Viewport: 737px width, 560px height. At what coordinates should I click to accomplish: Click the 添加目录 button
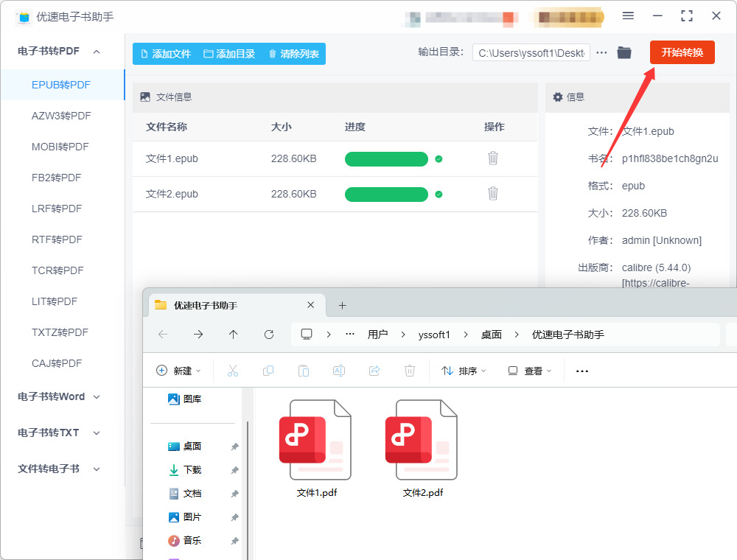click(229, 54)
